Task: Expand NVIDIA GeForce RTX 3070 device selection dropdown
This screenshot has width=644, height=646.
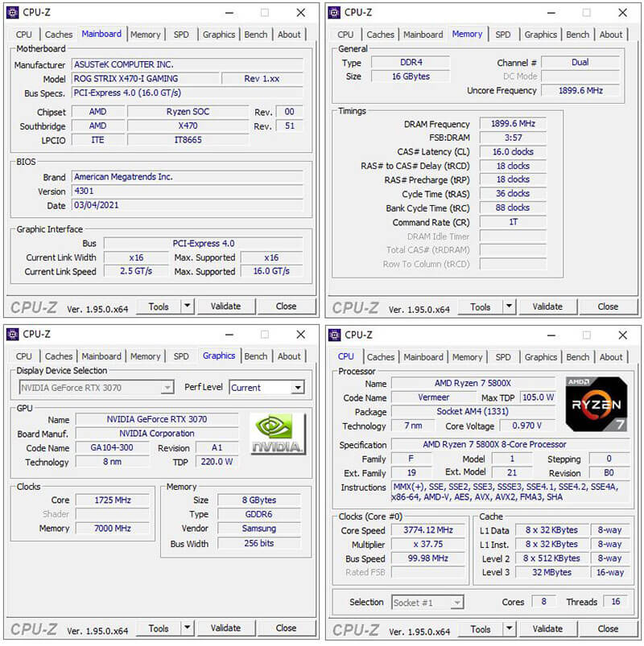Action: point(167,388)
